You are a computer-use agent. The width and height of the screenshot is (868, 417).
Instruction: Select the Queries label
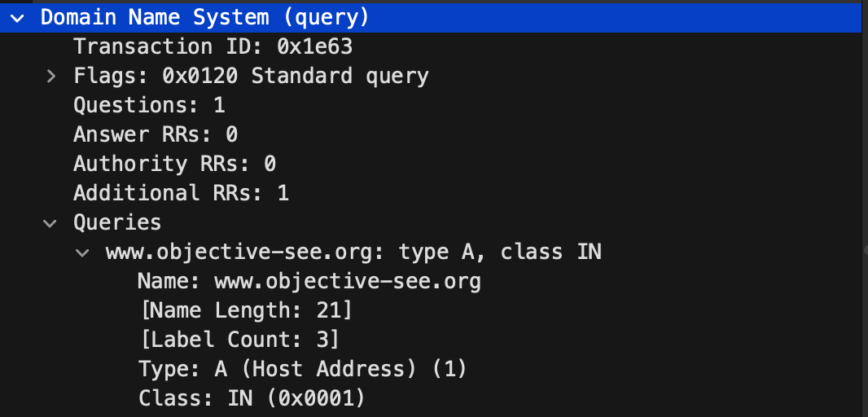click(117, 222)
